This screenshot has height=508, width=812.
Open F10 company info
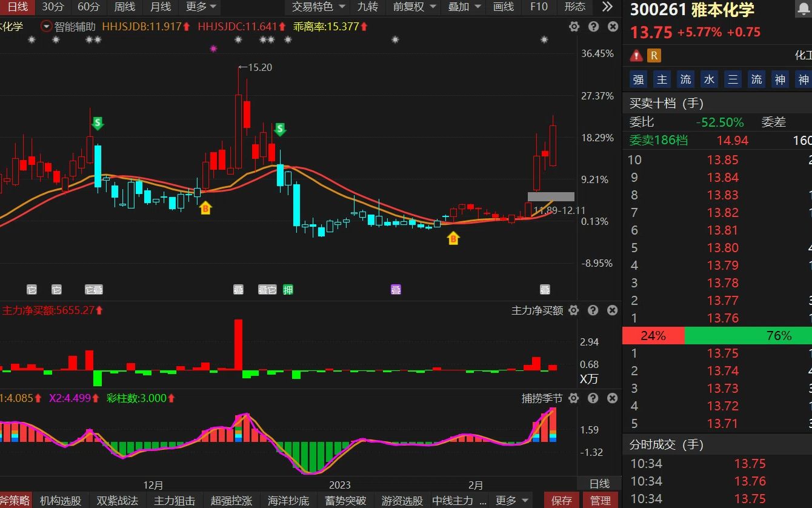tap(538, 7)
